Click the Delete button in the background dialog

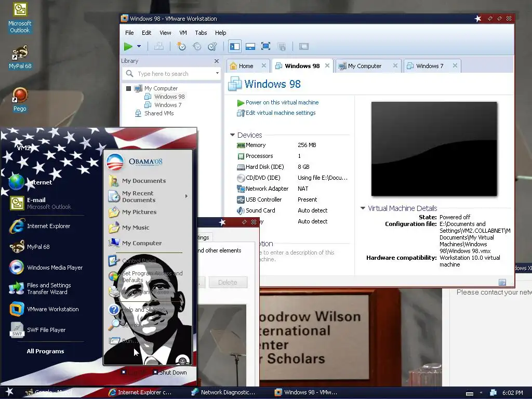pos(228,282)
